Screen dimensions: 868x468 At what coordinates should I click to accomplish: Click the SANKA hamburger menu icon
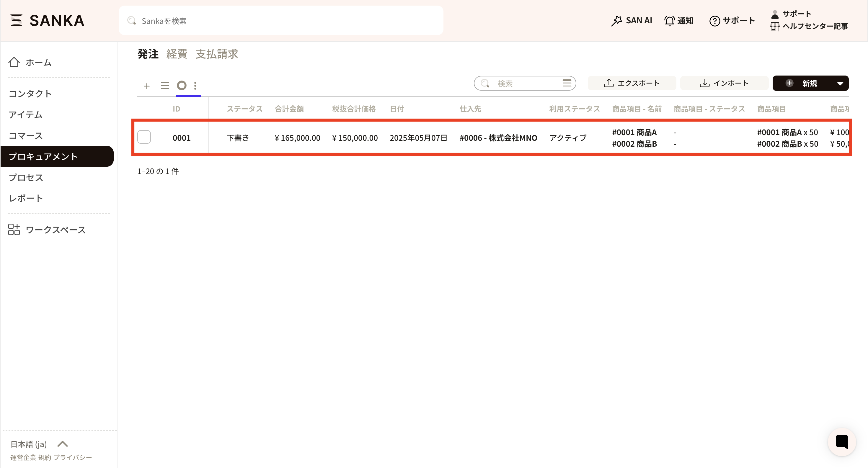pos(16,20)
